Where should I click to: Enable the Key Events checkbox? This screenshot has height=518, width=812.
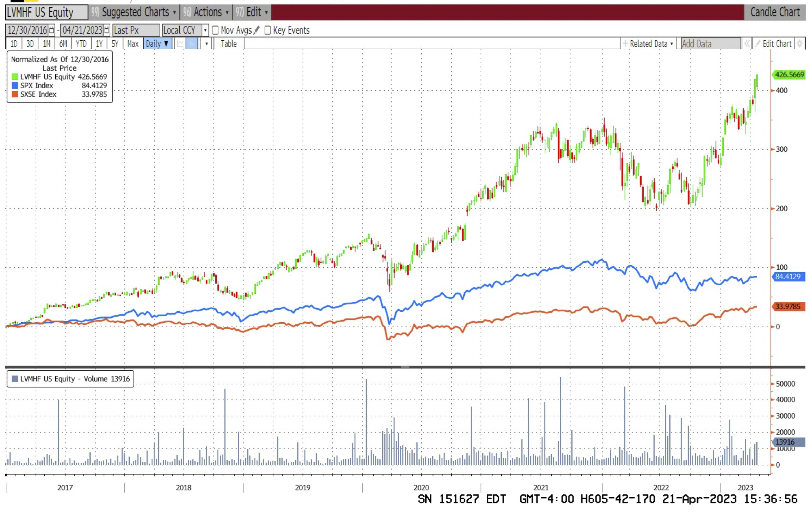[268, 30]
